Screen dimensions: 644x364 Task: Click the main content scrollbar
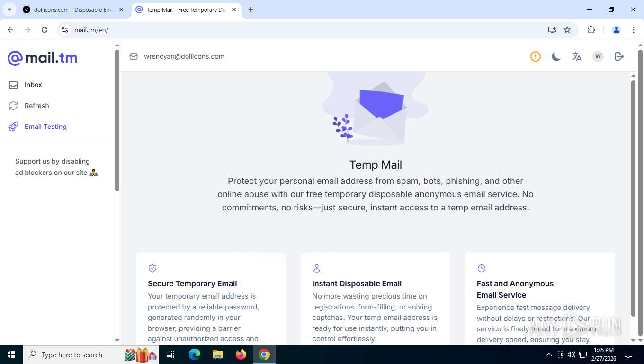633,198
